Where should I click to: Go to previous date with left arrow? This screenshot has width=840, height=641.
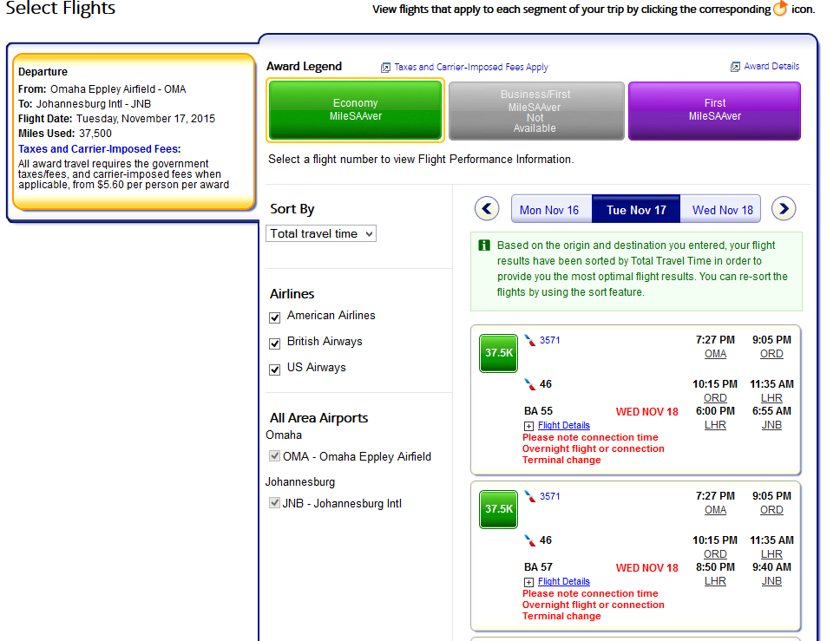pos(488,209)
